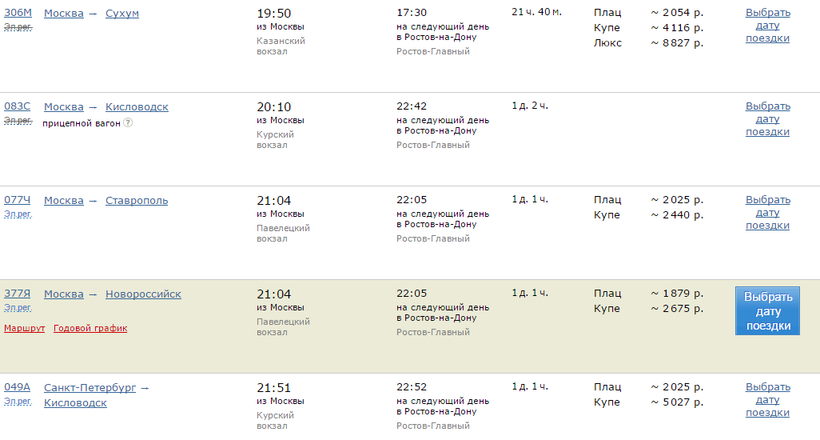Select 'Выбрать дату поездки' for Москва–Ставрополь train
The width and height of the screenshot is (820, 440).
[x=767, y=212]
